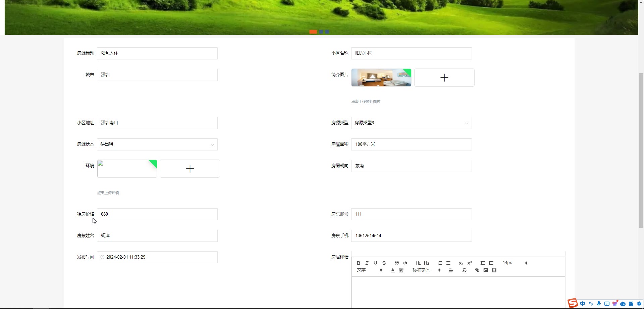Open Sogou skin shirt icon
This screenshot has height=309, width=644.
click(615, 303)
